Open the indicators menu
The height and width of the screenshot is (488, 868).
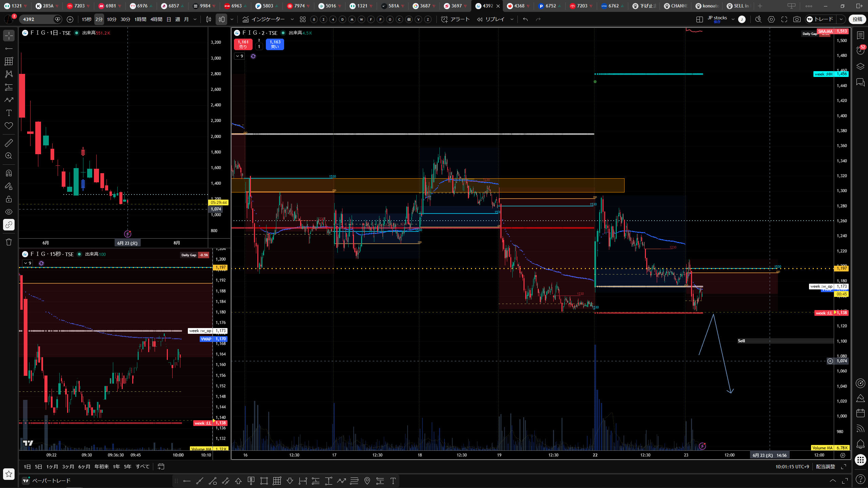click(264, 19)
